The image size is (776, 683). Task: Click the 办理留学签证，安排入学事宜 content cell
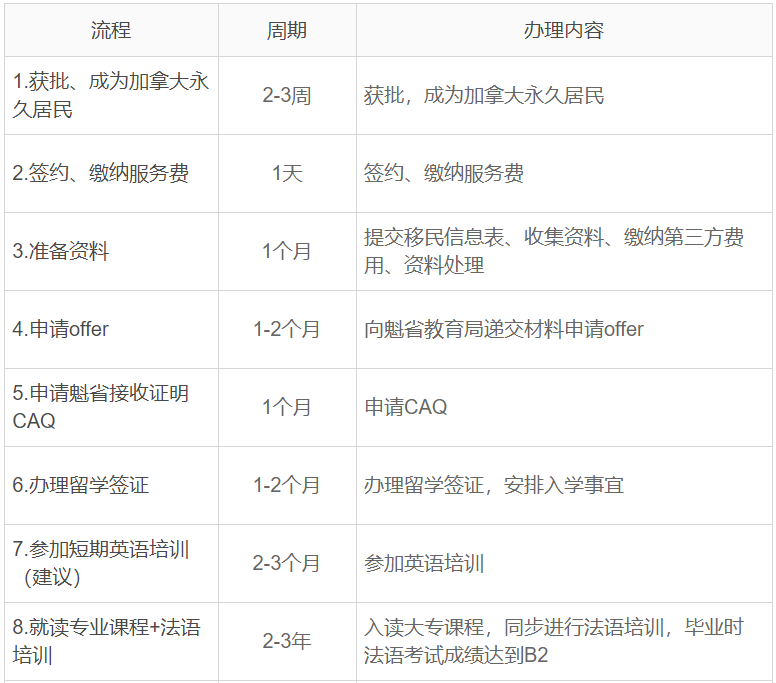494,485
